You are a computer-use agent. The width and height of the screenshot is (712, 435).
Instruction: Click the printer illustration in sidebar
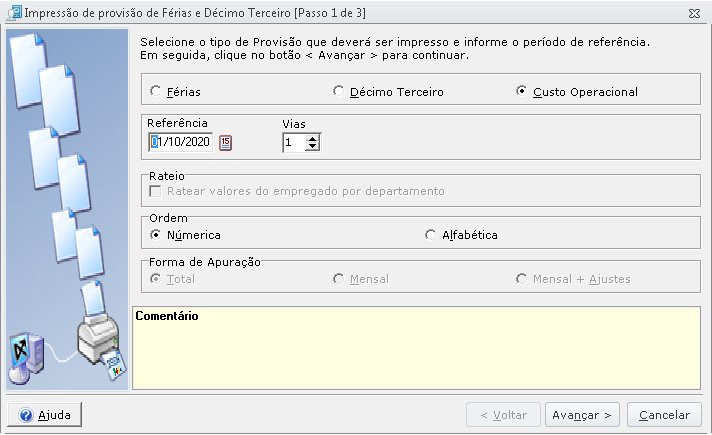[98, 339]
